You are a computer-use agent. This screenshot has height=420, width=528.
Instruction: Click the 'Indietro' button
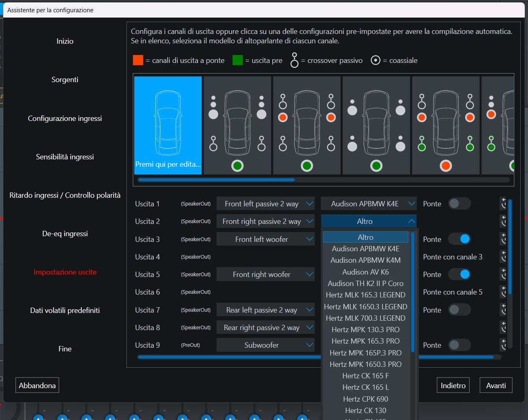point(453,385)
